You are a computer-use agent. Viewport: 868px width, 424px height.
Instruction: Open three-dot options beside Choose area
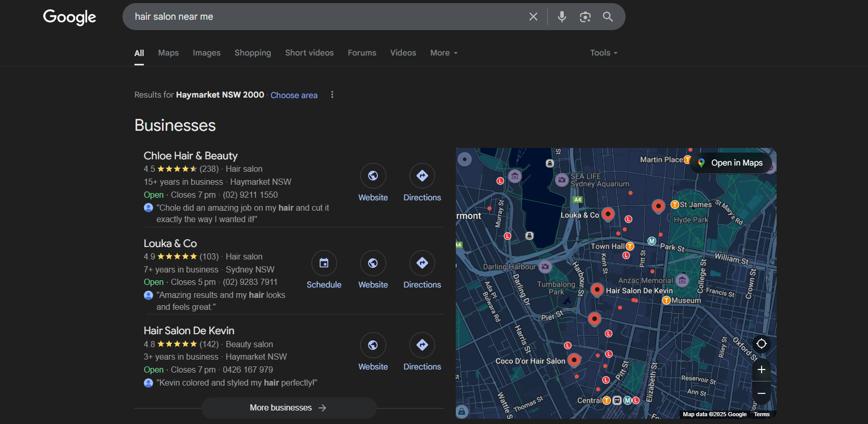(x=332, y=95)
